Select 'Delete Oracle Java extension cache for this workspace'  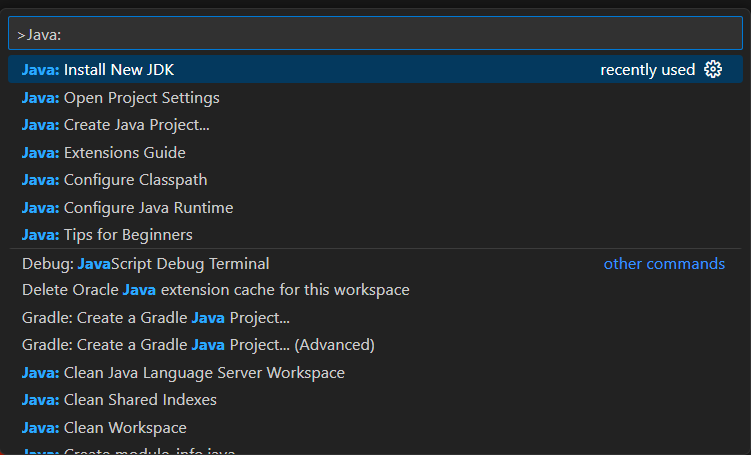(x=375, y=290)
